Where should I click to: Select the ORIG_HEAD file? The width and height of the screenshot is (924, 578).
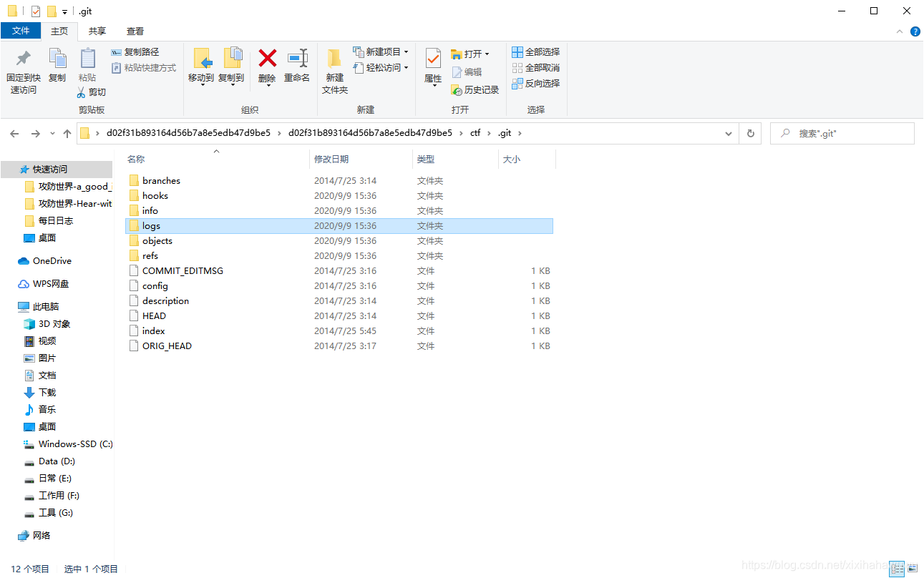(339, 346)
